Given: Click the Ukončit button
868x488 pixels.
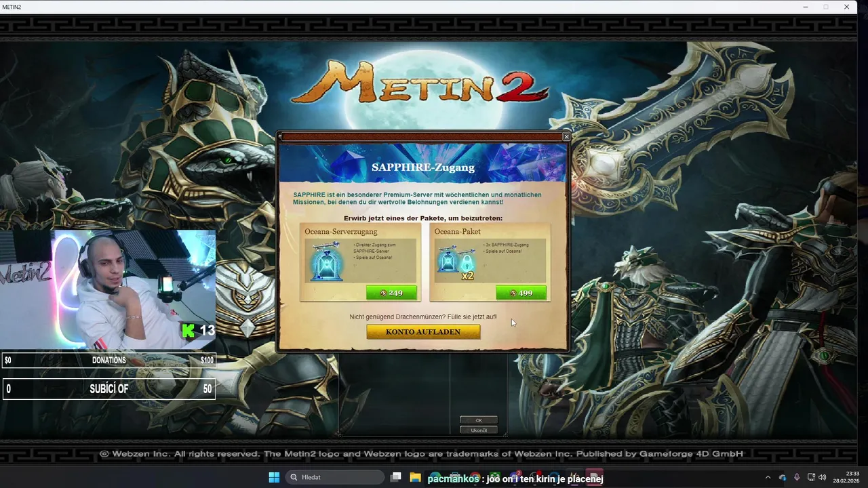Looking at the screenshot, I should click(x=479, y=430).
